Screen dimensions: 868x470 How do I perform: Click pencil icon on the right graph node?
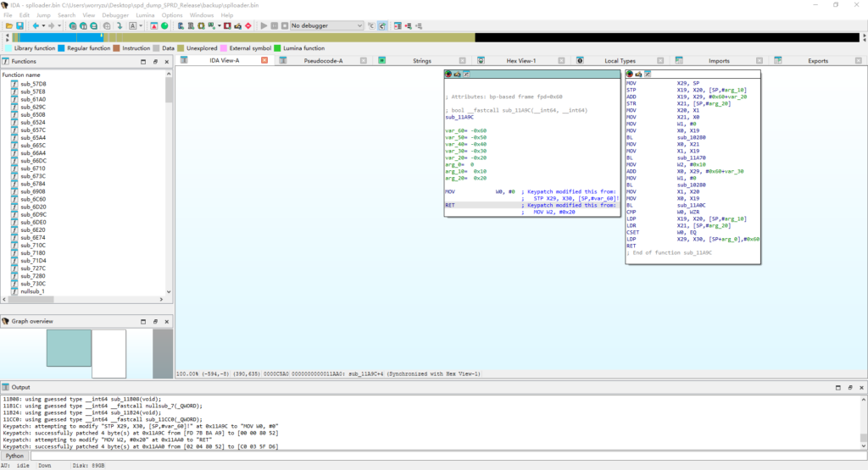(x=638, y=74)
